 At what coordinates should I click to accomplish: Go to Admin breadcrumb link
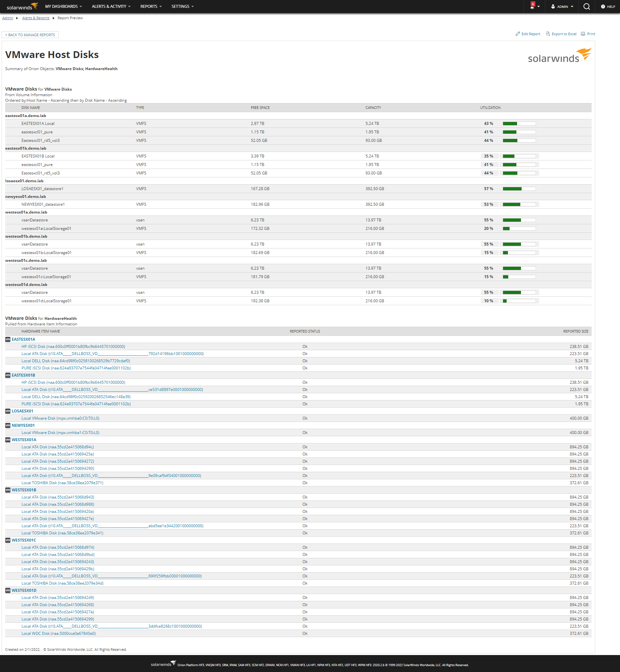(8, 18)
